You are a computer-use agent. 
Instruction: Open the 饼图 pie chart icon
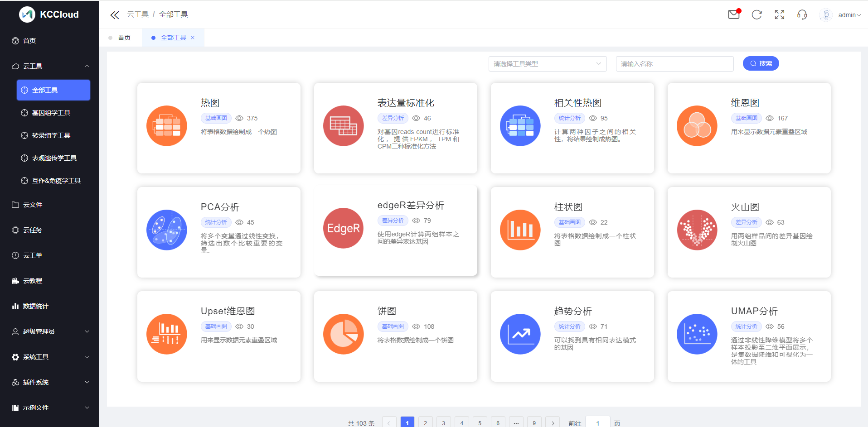coord(344,334)
